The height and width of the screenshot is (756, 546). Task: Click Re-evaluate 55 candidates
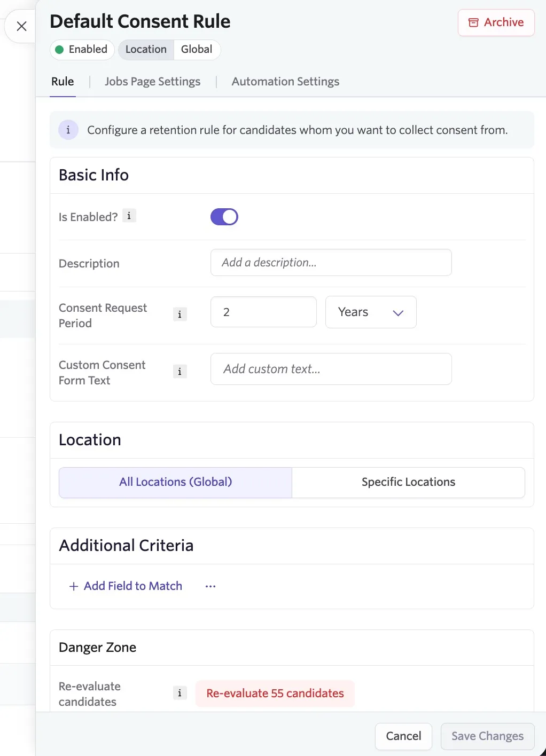click(275, 694)
